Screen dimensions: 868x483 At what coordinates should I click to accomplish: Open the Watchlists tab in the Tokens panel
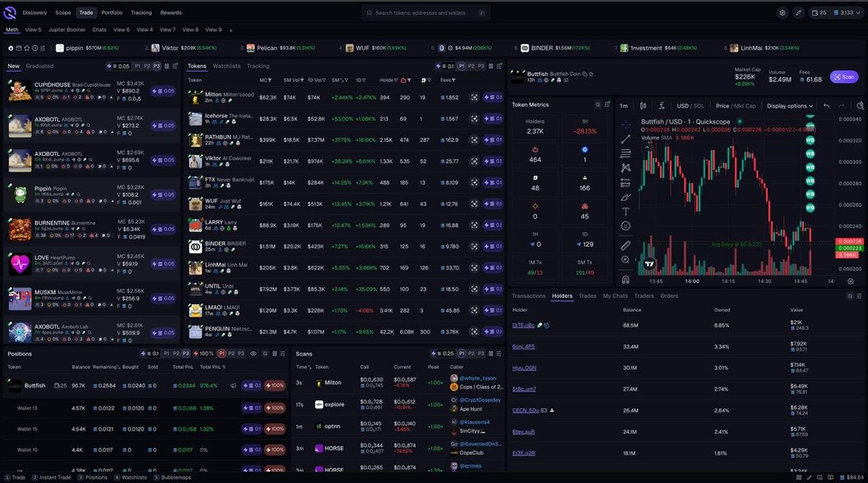click(x=226, y=65)
